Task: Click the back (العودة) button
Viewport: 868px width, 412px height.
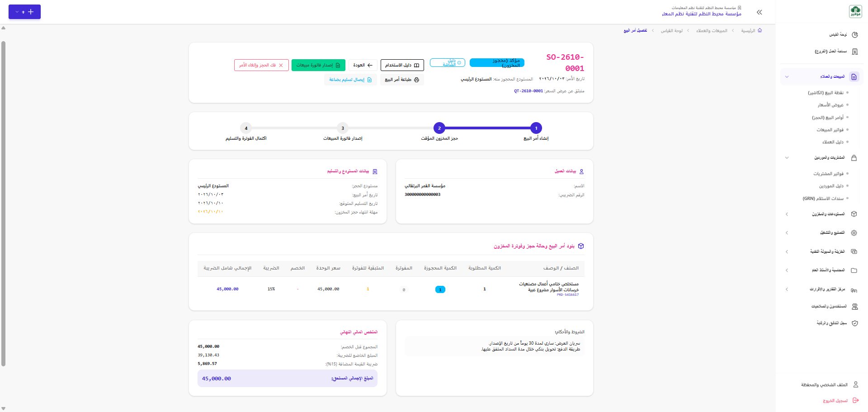Action: coord(363,65)
